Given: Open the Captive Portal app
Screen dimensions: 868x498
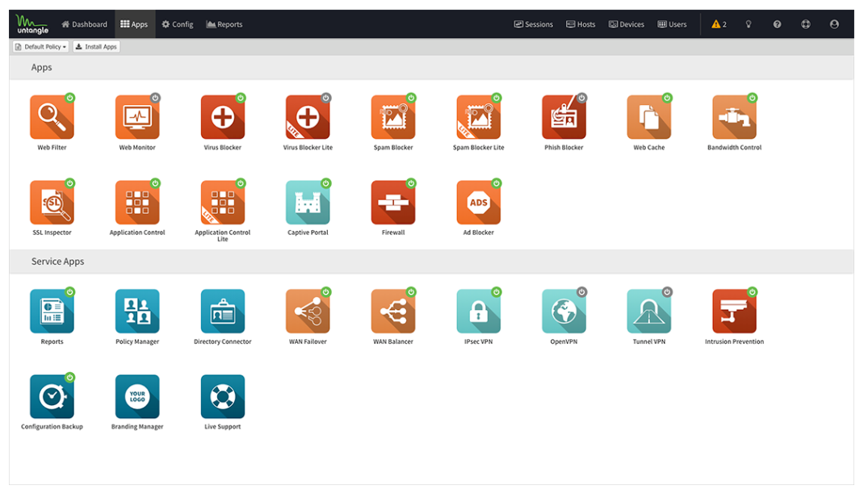Looking at the screenshot, I should tap(308, 203).
